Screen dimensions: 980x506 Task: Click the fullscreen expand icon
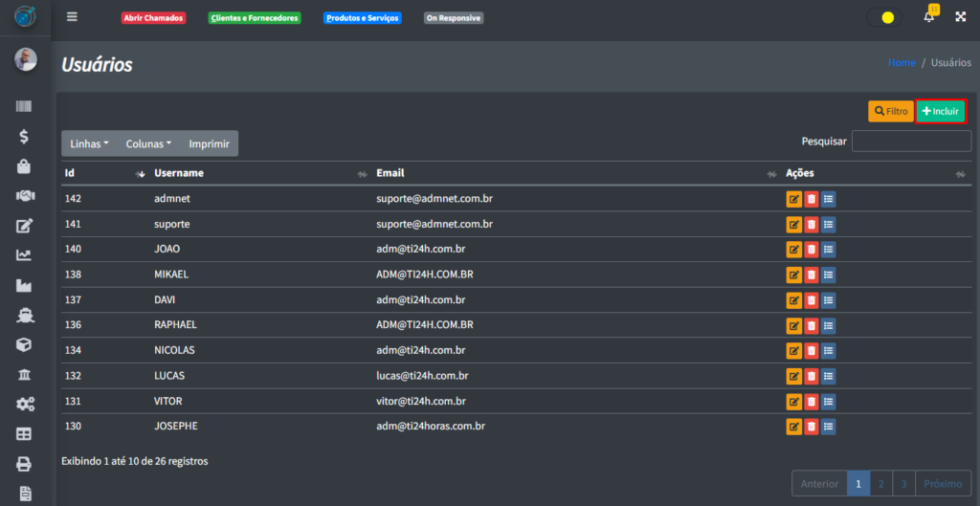961,17
